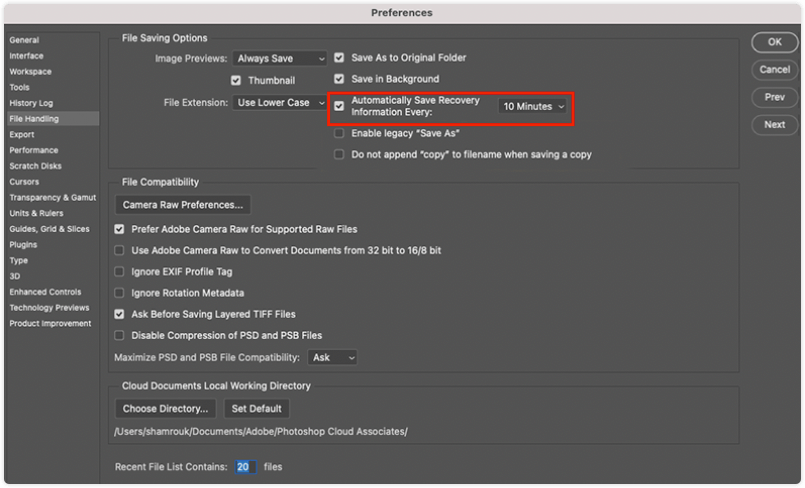Click the Camera Raw Preferences button
Viewport: 805px width, 488px height.
(x=183, y=205)
